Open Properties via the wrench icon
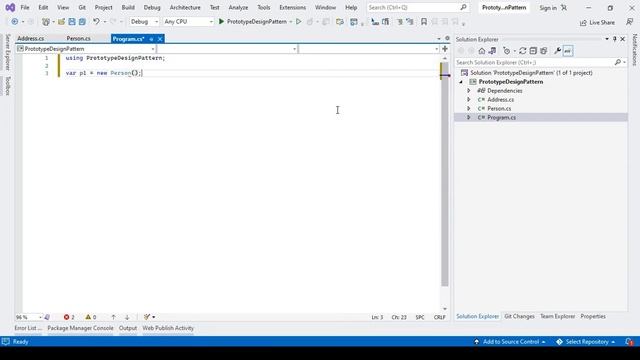640x360 pixels. pos(557,51)
